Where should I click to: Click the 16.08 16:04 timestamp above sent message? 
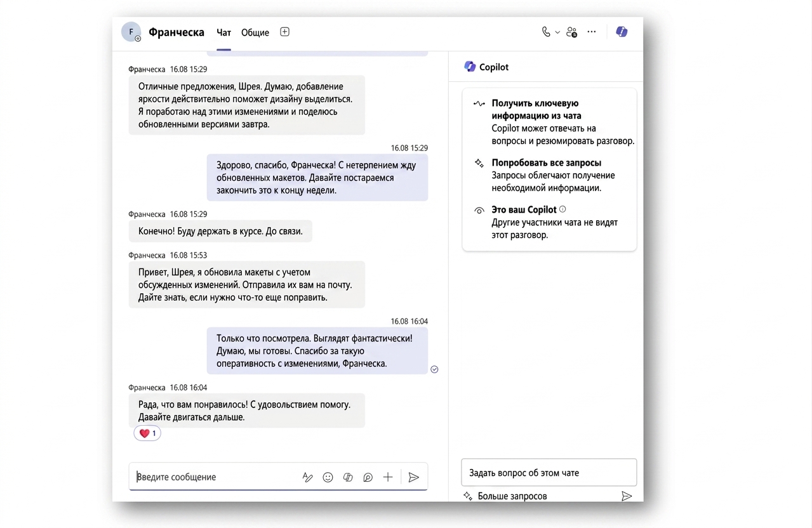pos(409,321)
